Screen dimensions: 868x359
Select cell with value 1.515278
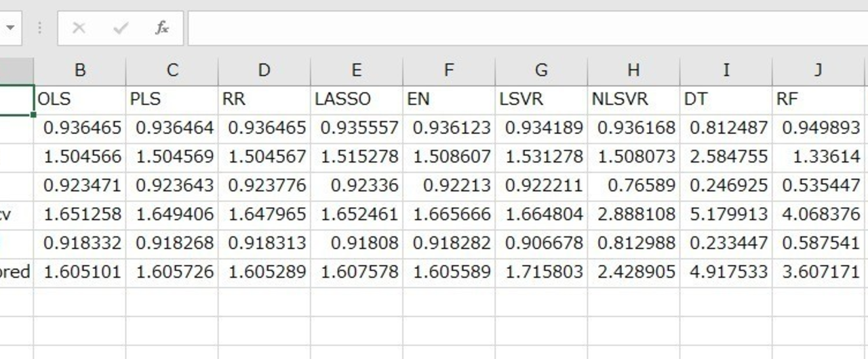[357, 157]
